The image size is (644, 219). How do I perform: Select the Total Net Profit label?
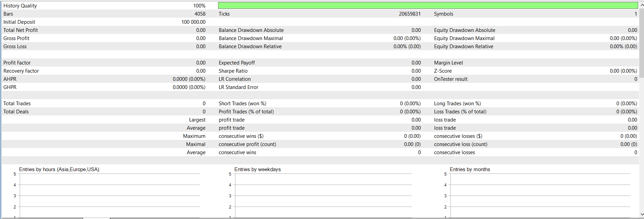20,30
